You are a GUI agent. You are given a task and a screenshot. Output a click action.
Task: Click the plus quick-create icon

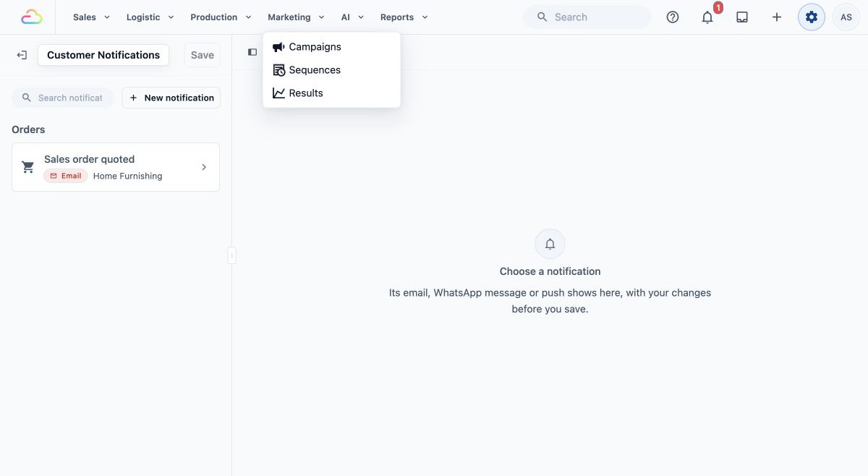(777, 17)
